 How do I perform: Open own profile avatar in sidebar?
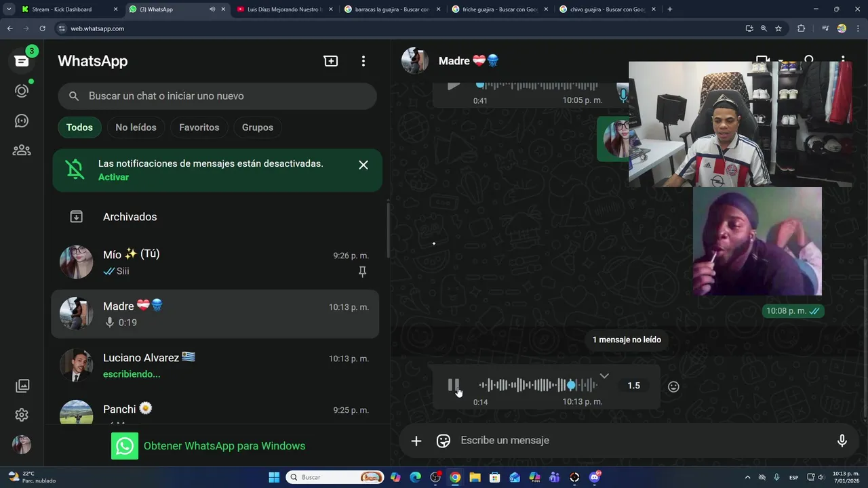coord(22,445)
